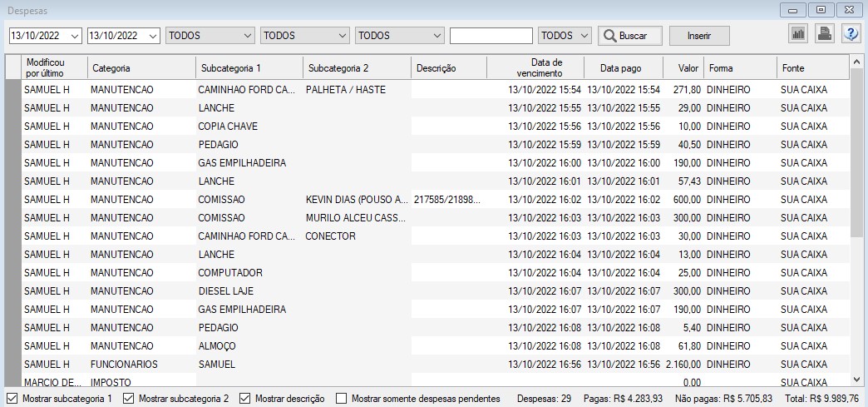Expand the start date dropdown
The image size is (868, 407).
click(75, 36)
